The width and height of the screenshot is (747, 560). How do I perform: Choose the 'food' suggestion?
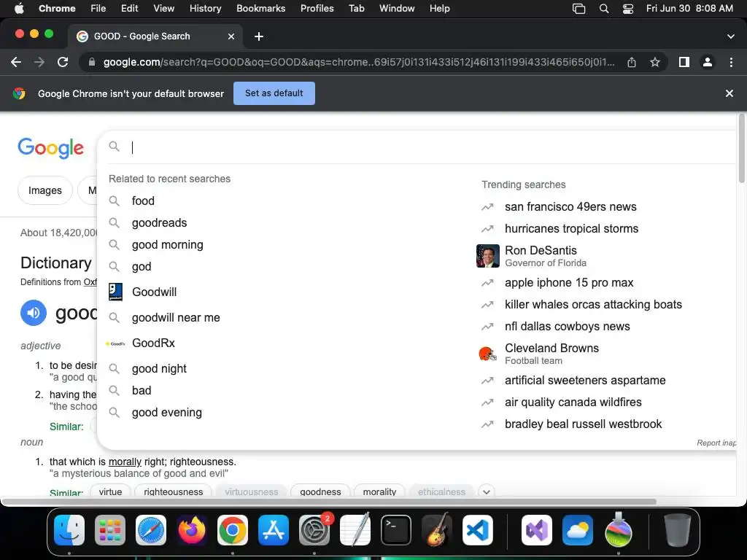[x=143, y=201]
